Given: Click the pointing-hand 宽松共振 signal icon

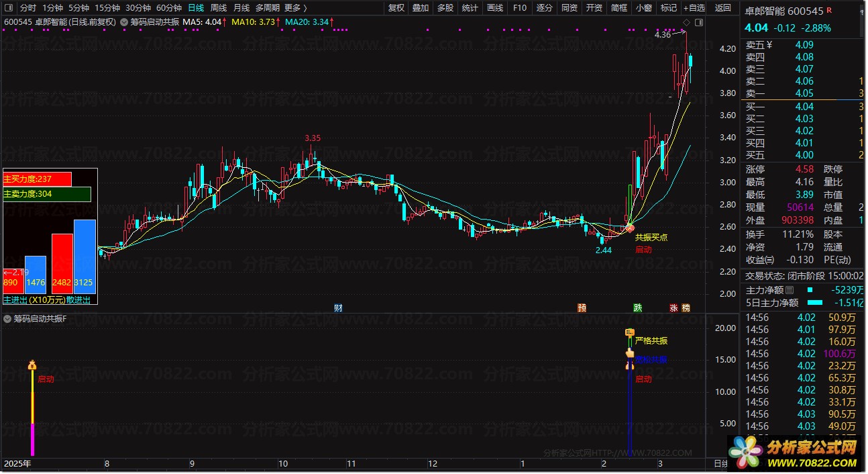Looking at the screenshot, I should click(x=629, y=353).
